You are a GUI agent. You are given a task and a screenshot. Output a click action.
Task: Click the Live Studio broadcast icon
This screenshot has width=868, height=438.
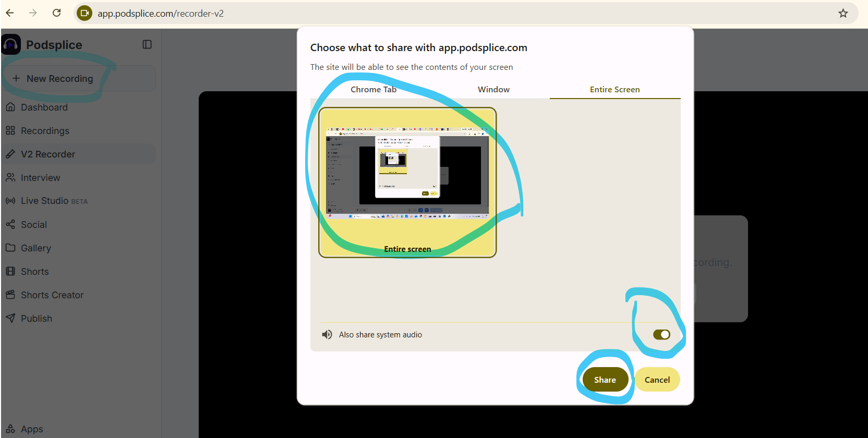point(10,201)
